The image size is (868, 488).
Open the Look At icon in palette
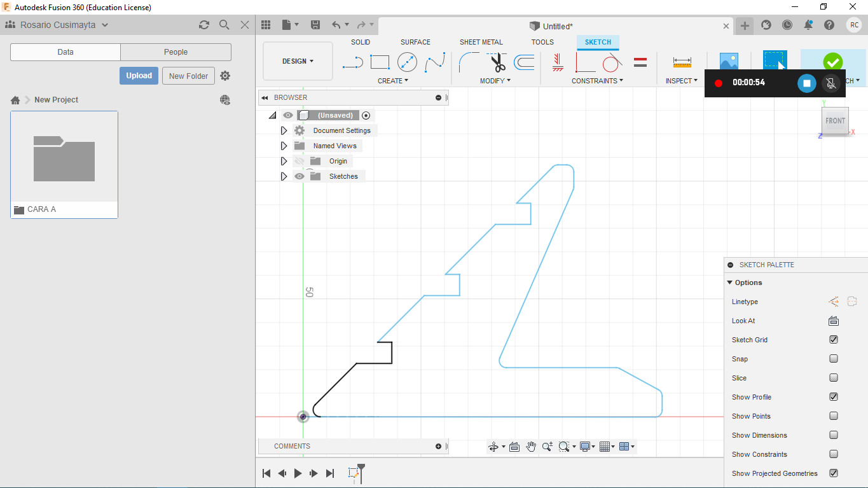click(x=834, y=321)
